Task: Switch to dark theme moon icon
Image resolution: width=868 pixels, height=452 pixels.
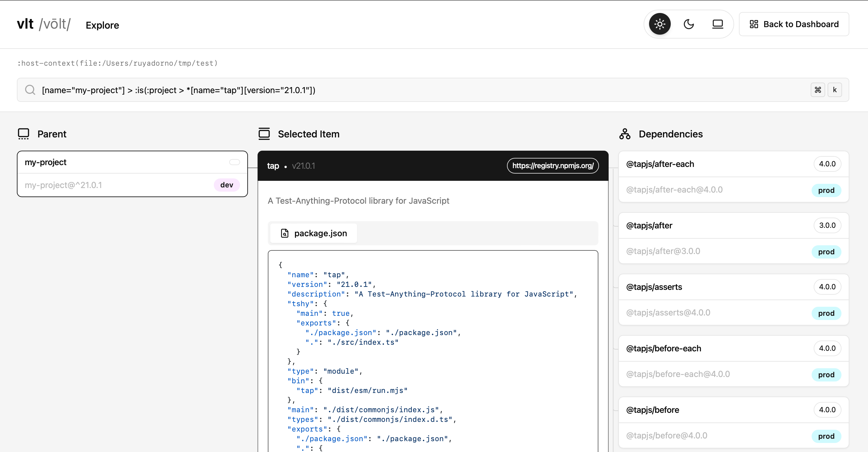Action: pyautogui.click(x=689, y=24)
